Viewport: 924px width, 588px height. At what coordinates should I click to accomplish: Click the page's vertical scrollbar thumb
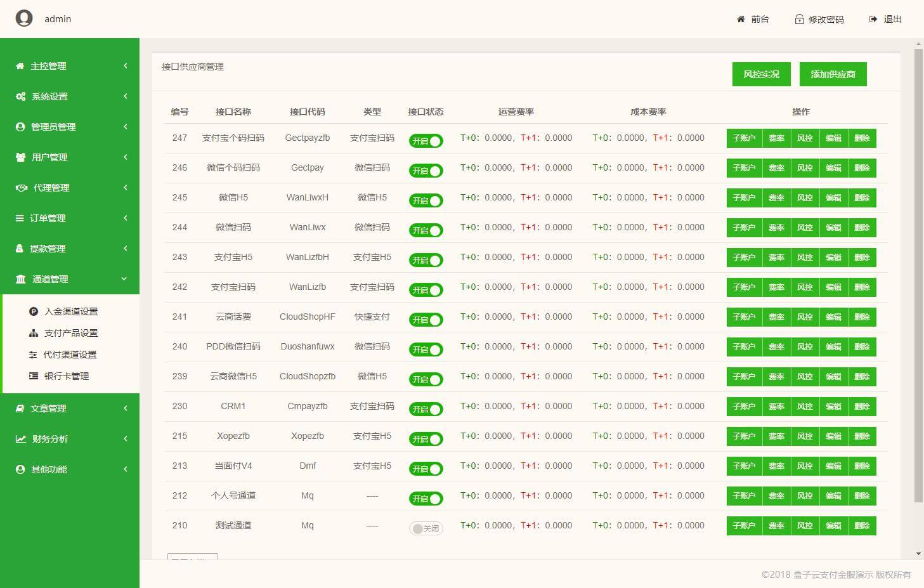click(918, 273)
